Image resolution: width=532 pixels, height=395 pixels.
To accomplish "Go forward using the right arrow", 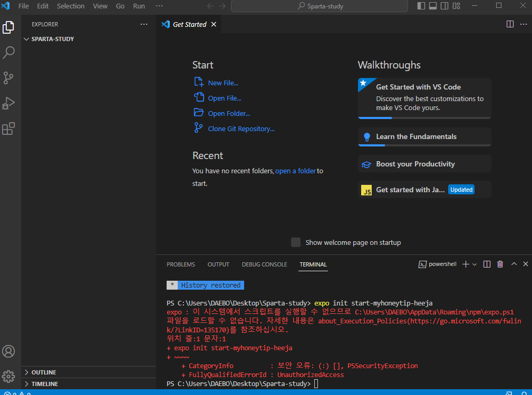I will tap(222, 6).
